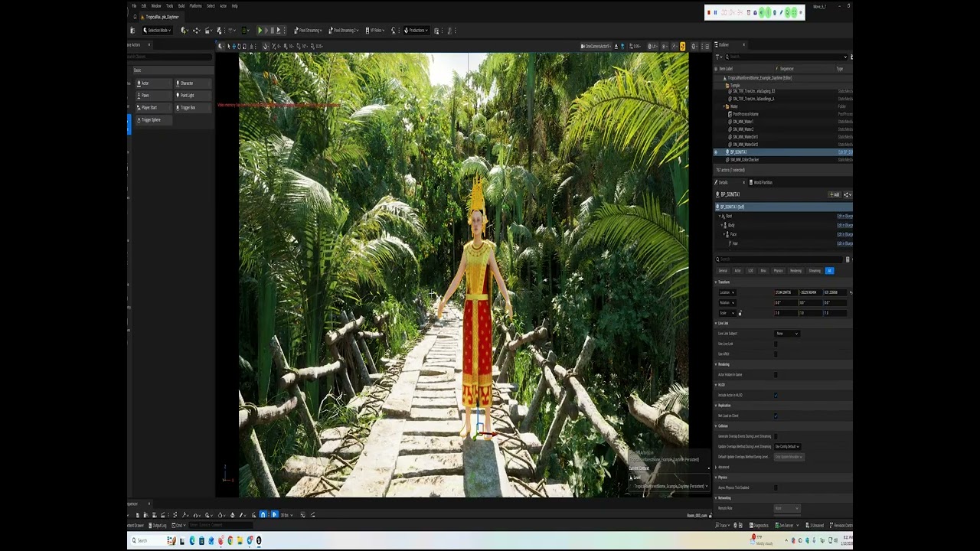Click the Trigger Sphere placement item
This screenshot has width=980, height=551.
pos(153,120)
